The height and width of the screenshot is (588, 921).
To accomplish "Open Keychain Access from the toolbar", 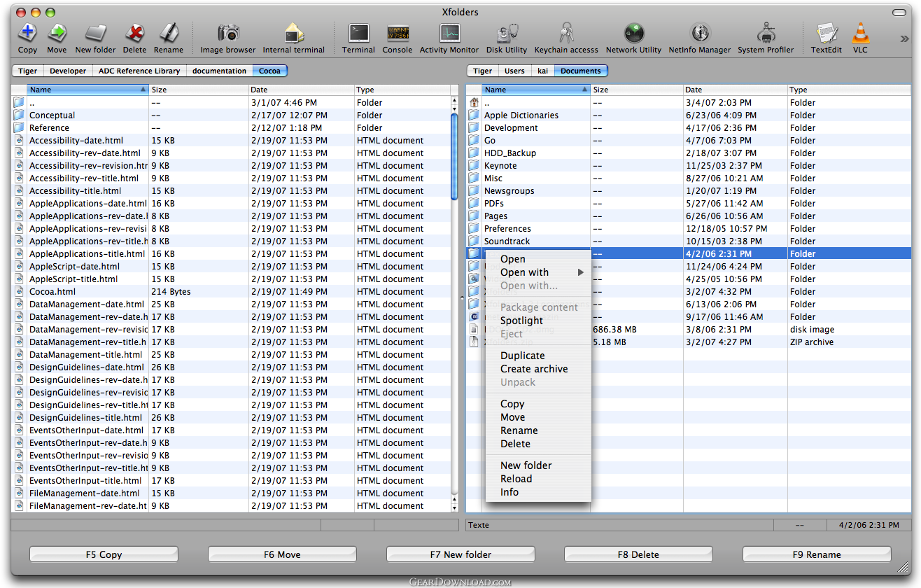I will (566, 33).
